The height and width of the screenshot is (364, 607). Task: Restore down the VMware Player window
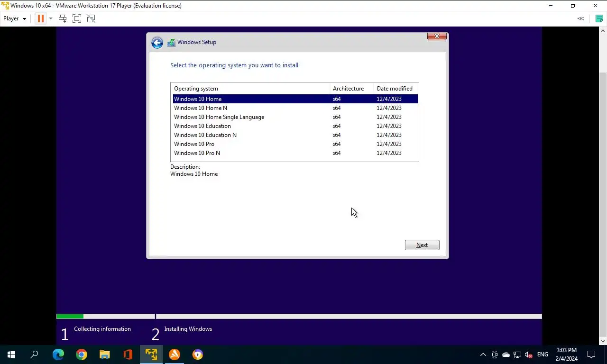tap(573, 6)
